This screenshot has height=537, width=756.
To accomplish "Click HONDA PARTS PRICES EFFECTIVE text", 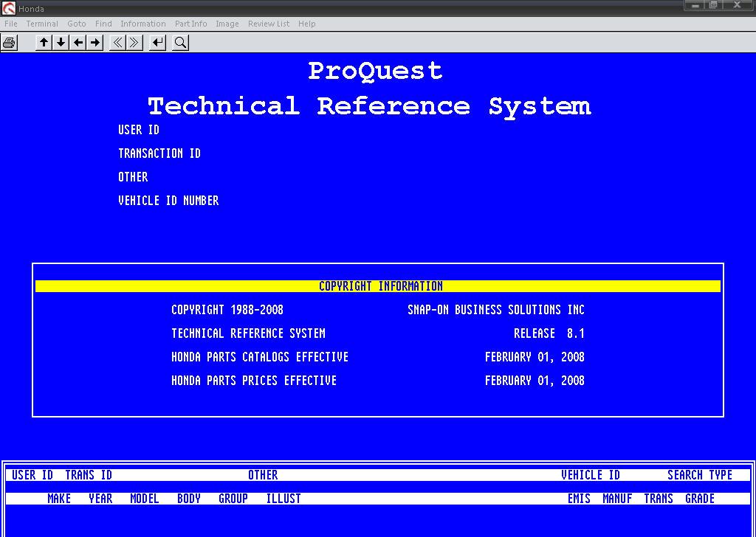I will click(x=254, y=381).
